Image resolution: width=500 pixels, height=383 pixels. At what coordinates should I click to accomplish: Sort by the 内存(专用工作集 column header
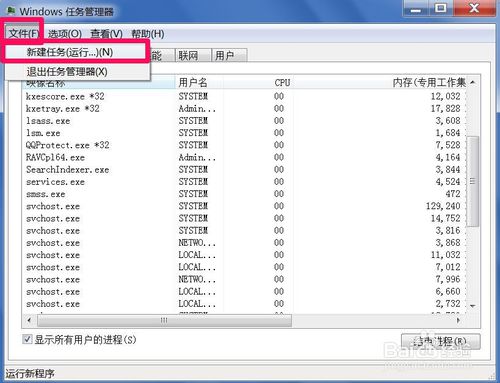429,82
